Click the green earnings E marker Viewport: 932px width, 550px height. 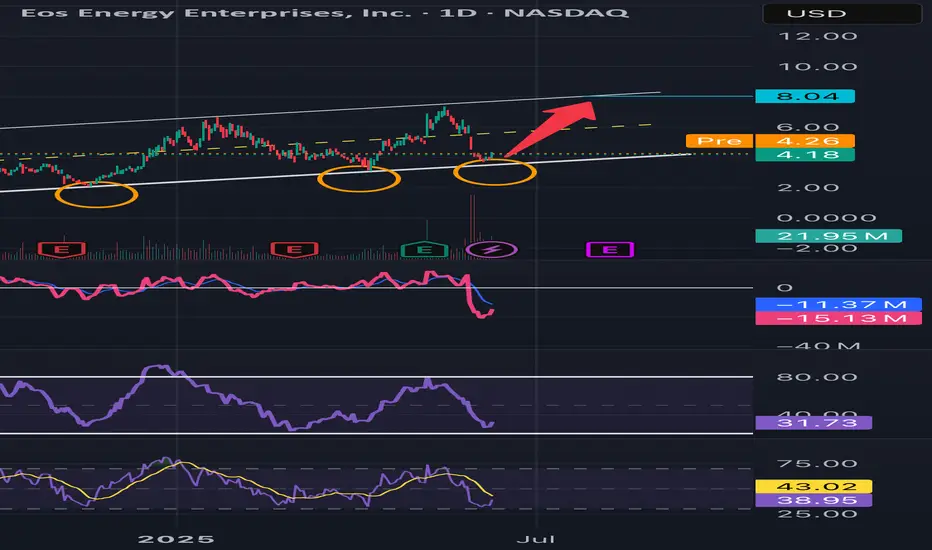[x=424, y=249]
